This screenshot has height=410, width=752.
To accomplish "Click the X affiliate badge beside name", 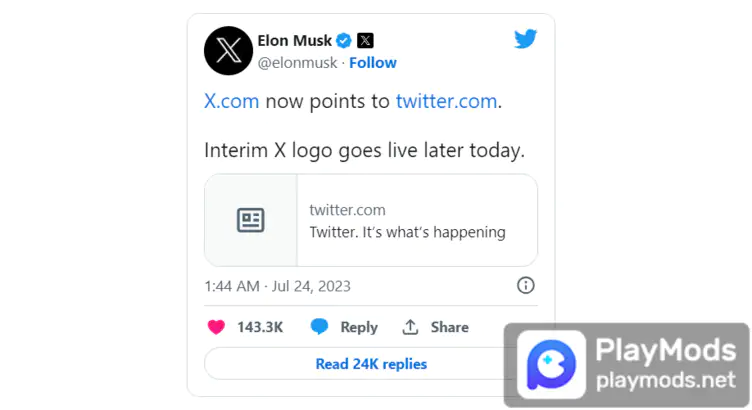I will click(365, 41).
